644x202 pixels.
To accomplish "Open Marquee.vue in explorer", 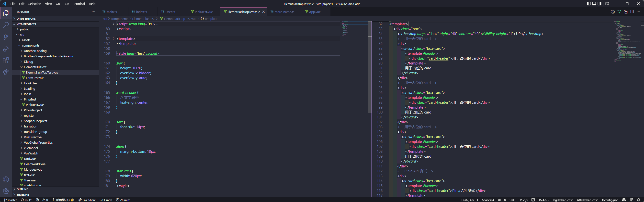I will pos(56,169).
